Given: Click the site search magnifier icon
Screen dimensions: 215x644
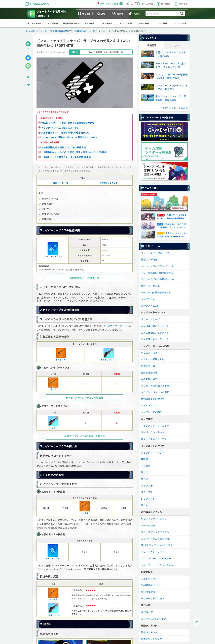Looking at the screenshot, I should point(182,14).
